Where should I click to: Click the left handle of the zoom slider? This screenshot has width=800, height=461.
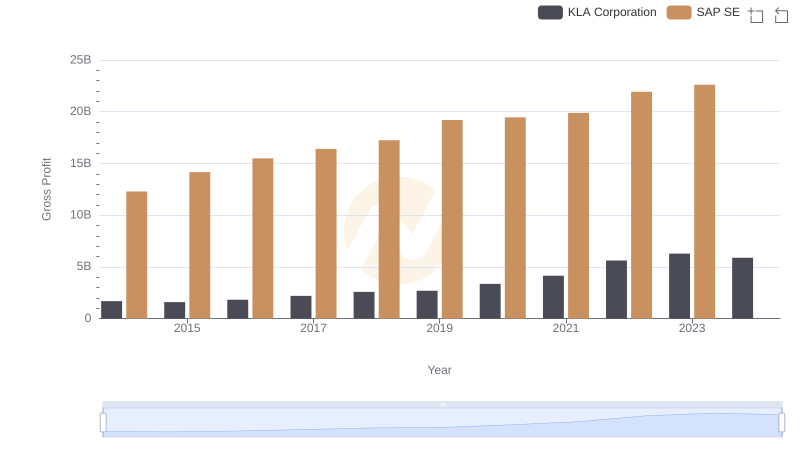coord(103,423)
